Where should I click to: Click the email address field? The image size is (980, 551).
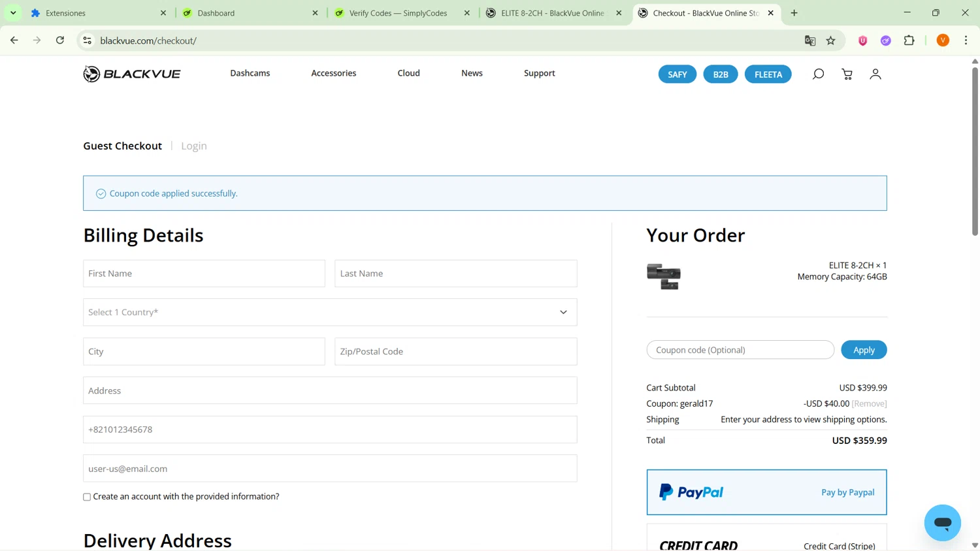pyautogui.click(x=330, y=469)
